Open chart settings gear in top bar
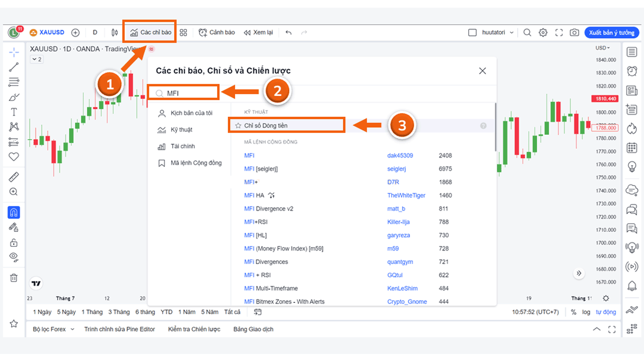Viewport: 644px width, 362px height. click(x=543, y=33)
